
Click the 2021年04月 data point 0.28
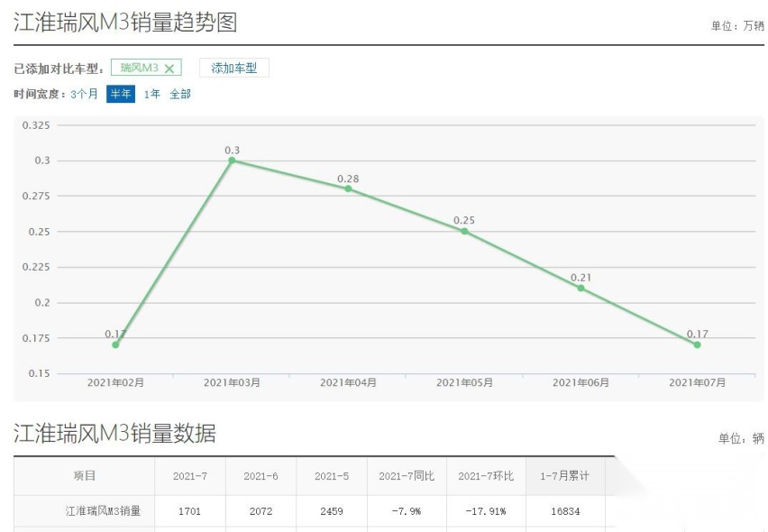pyautogui.click(x=348, y=188)
